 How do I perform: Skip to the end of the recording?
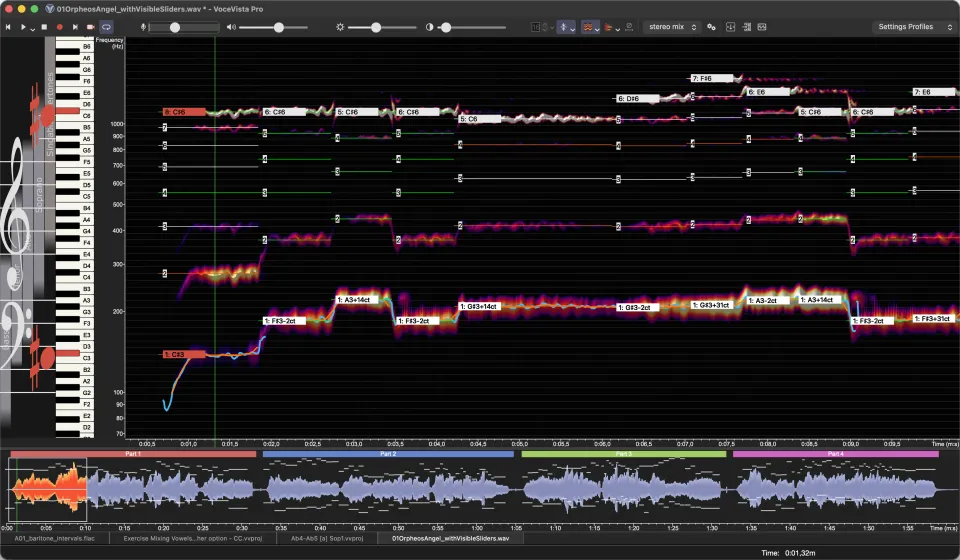75,27
